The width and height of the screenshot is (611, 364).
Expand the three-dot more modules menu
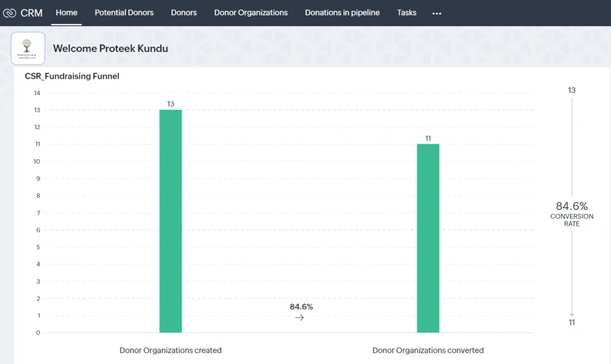(x=437, y=13)
